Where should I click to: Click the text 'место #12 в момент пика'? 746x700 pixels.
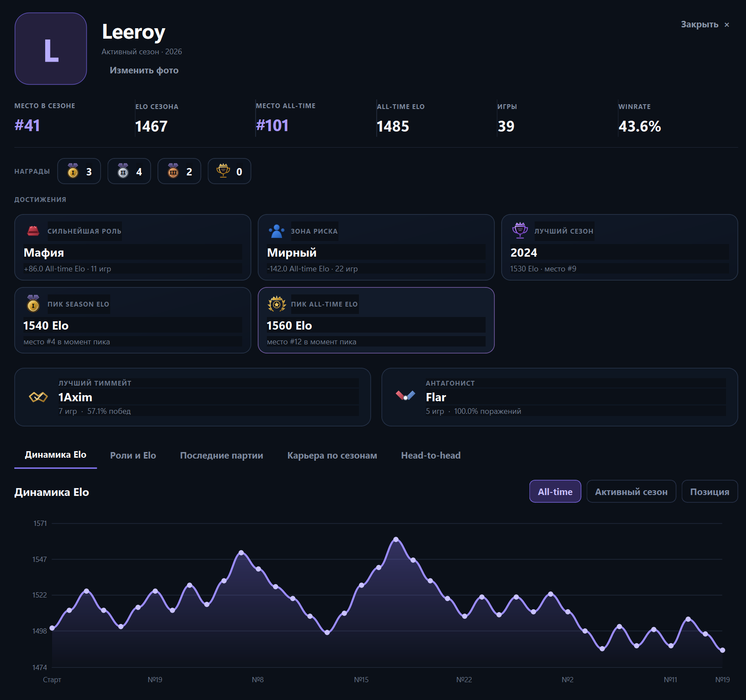pos(312,342)
